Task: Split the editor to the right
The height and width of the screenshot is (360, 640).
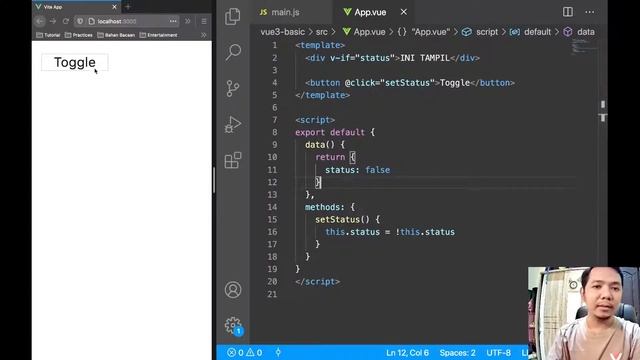Action: (x=567, y=12)
